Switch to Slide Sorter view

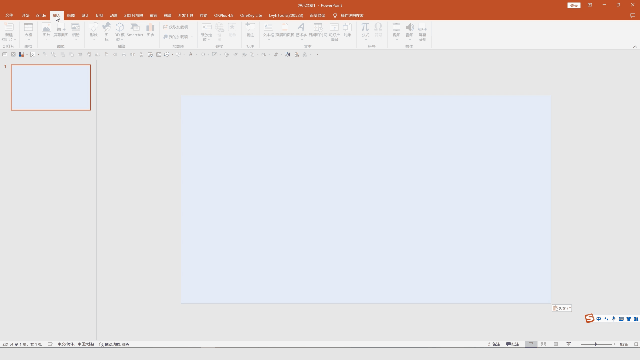[544, 344]
